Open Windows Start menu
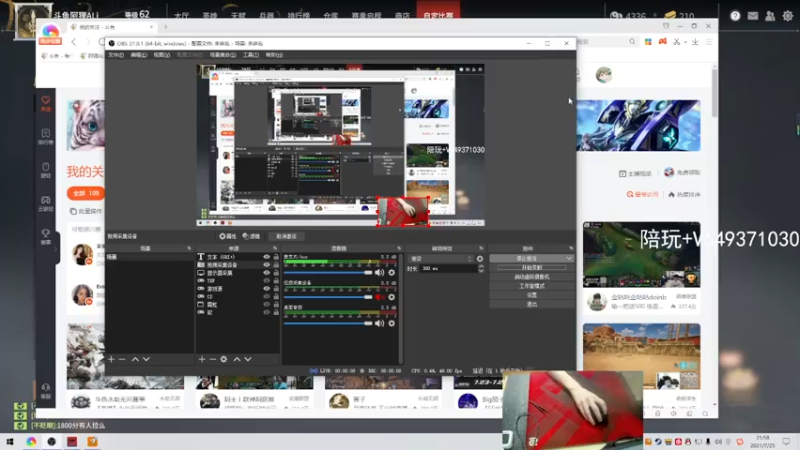The image size is (800, 450). (x=10, y=441)
